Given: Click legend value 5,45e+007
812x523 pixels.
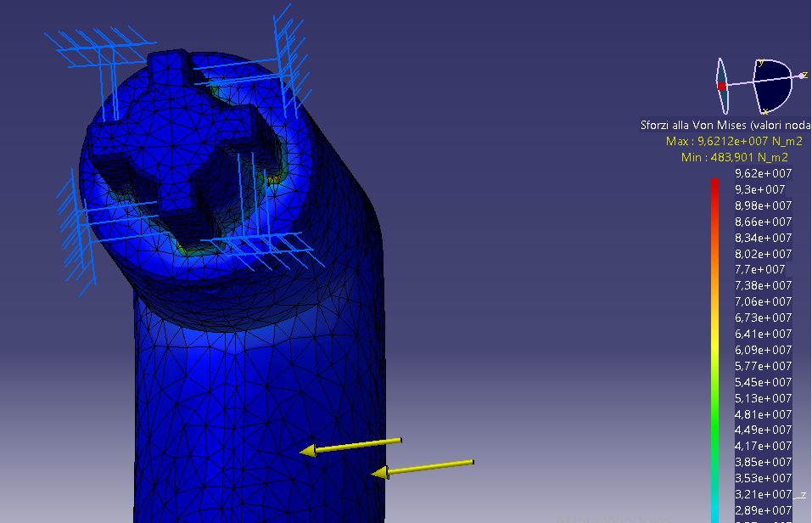Looking at the screenshot, I should [764, 382].
